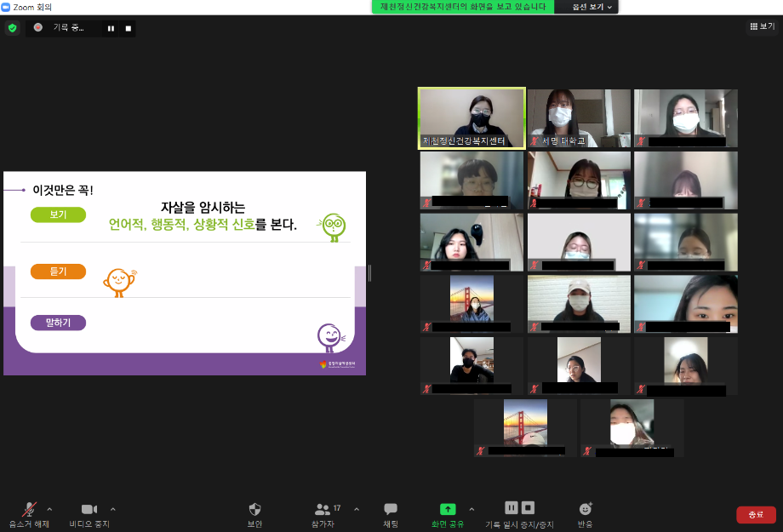Expand audio options arrow beside mute button
The image size is (783, 532).
coord(49,509)
